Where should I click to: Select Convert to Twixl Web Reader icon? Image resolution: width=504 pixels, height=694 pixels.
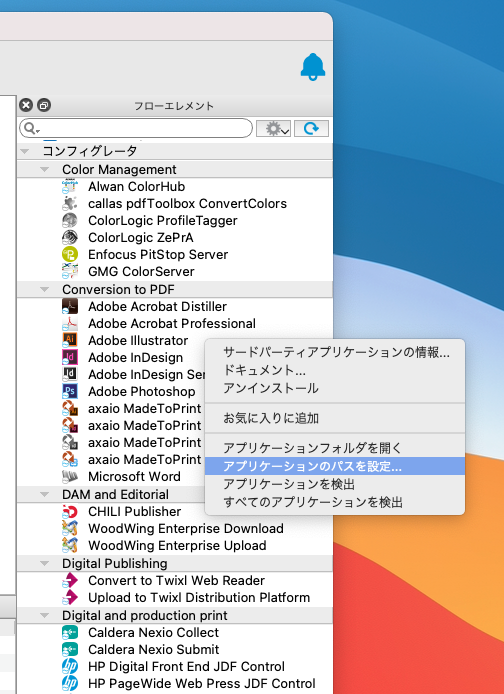click(x=70, y=580)
